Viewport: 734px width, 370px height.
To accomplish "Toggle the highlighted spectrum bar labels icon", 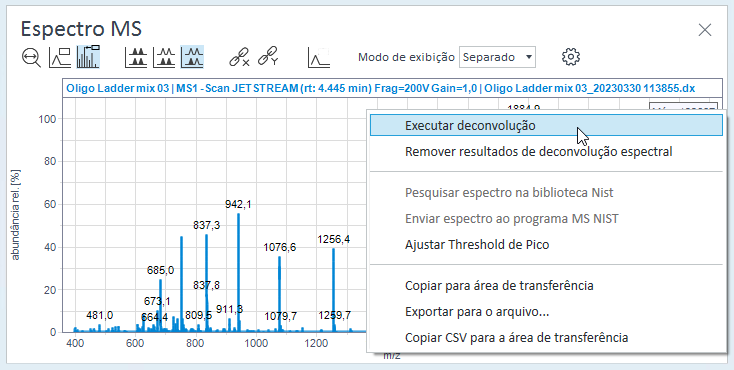I will click(x=88, y=57).
